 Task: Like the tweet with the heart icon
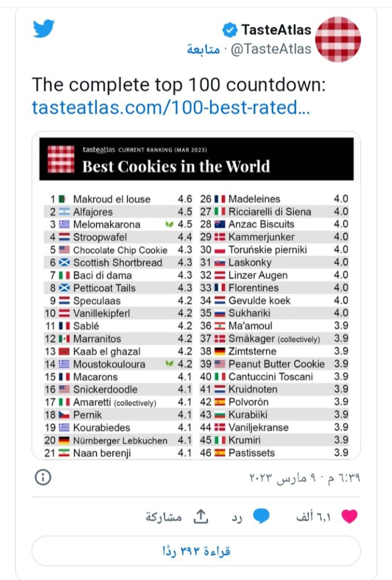click(350, 516)
